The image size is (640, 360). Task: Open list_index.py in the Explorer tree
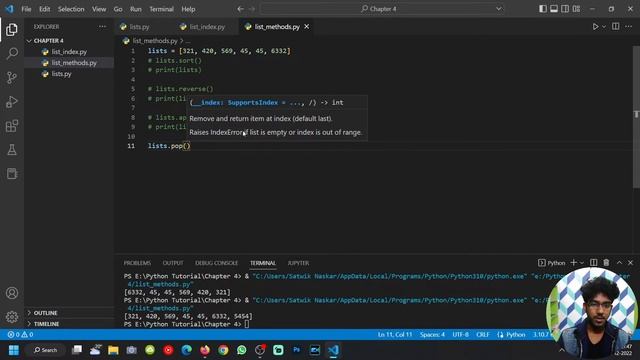point(69,52)
